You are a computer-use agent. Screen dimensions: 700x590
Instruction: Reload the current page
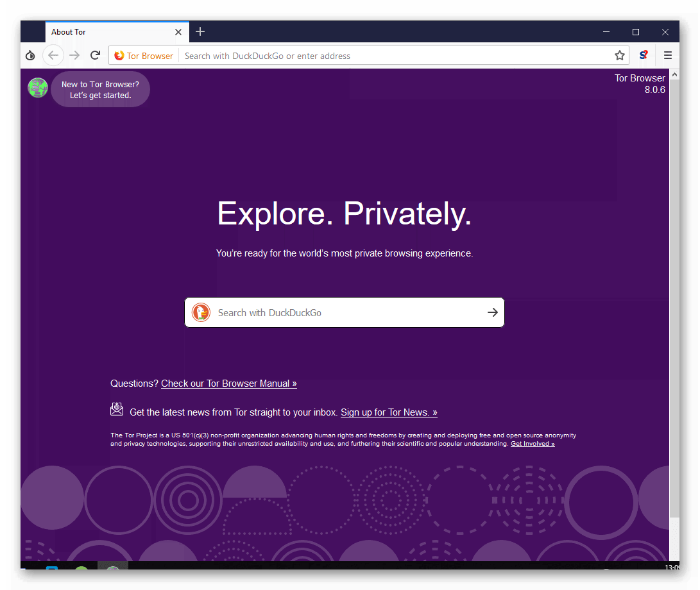[95, 55]
